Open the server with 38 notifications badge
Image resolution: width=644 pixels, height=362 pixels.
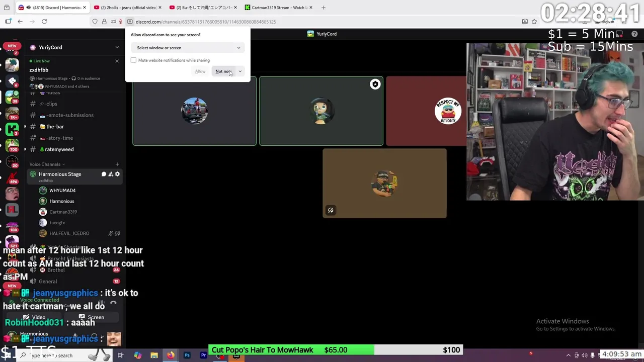[12, 97]
